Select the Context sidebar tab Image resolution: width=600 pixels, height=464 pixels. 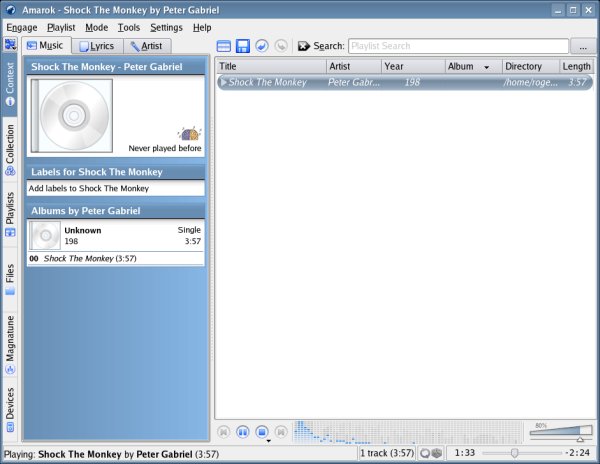pos(10,85)
